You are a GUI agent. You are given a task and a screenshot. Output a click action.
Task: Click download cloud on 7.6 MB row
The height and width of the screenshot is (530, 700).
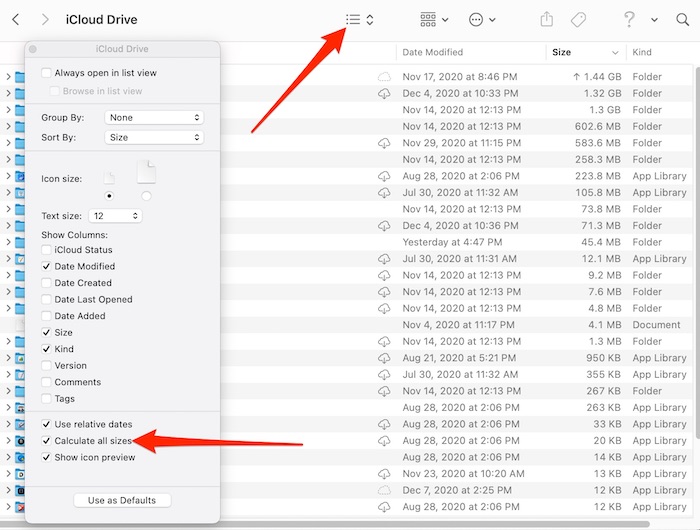pyautogui.click(x=384, y=292)
